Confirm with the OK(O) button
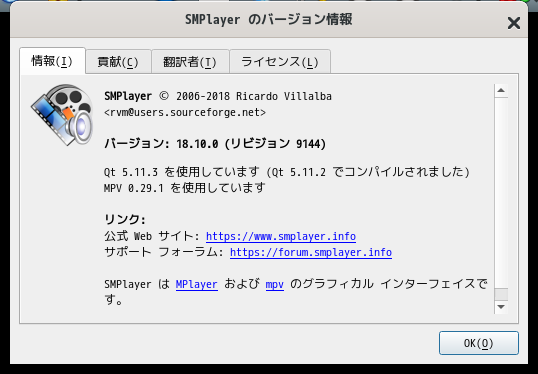This screenshot has width=538, height=374. [479, 343]
